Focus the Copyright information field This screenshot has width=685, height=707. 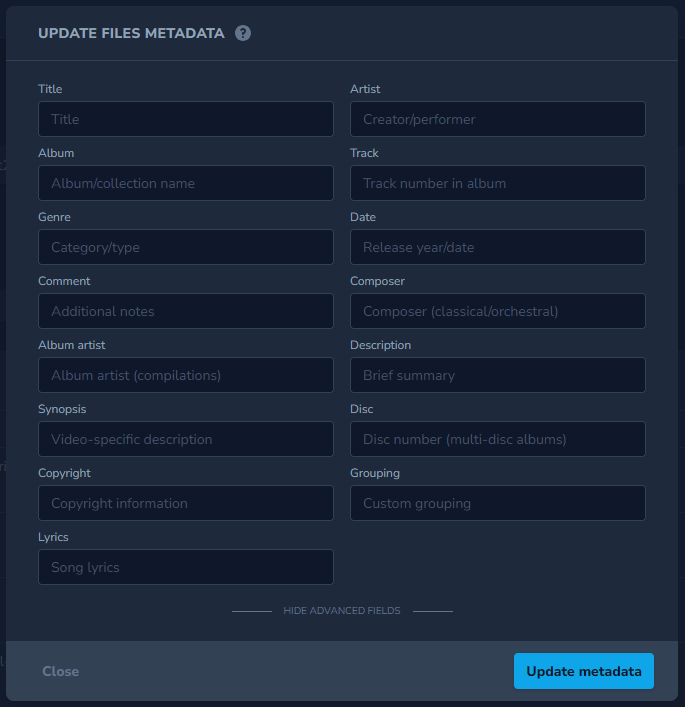click(x=186, y=503)
